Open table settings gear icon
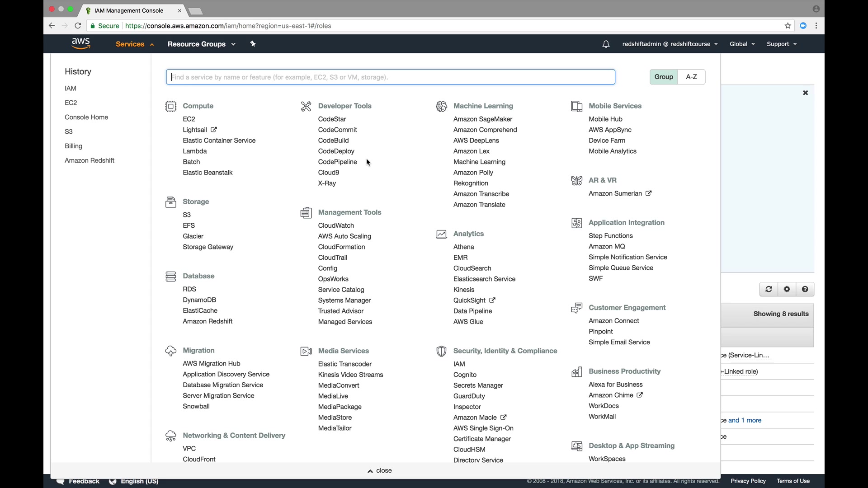 tap(787, 289)
